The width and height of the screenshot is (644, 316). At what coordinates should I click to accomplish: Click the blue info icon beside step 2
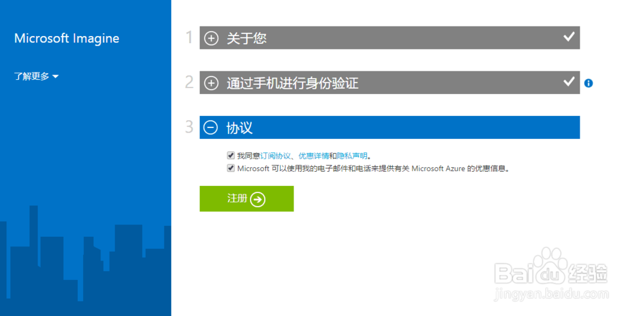588,83
